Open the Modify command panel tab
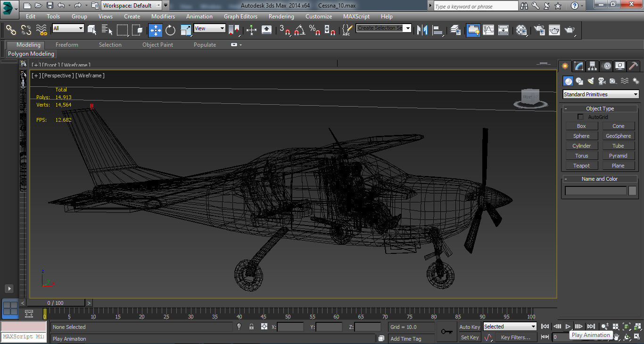 click(578, 66)
